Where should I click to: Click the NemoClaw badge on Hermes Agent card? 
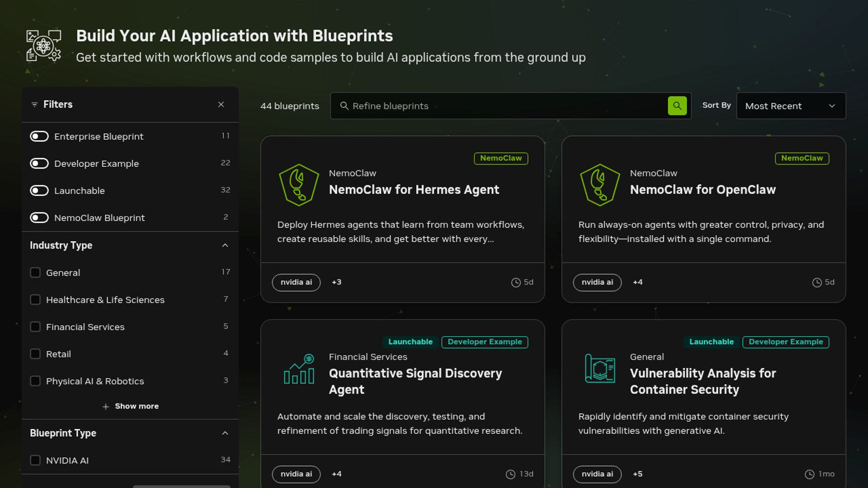(501, 158)
